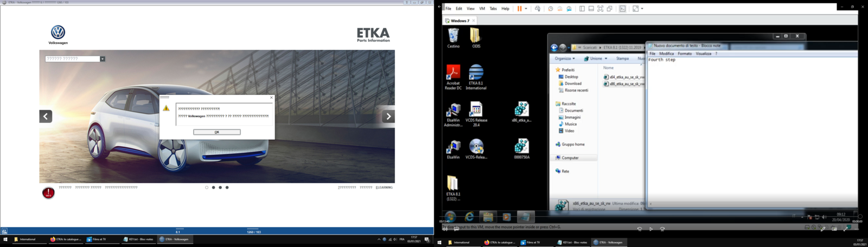
Task: Open VMware VM menu
Action: [x=482, y=9]
